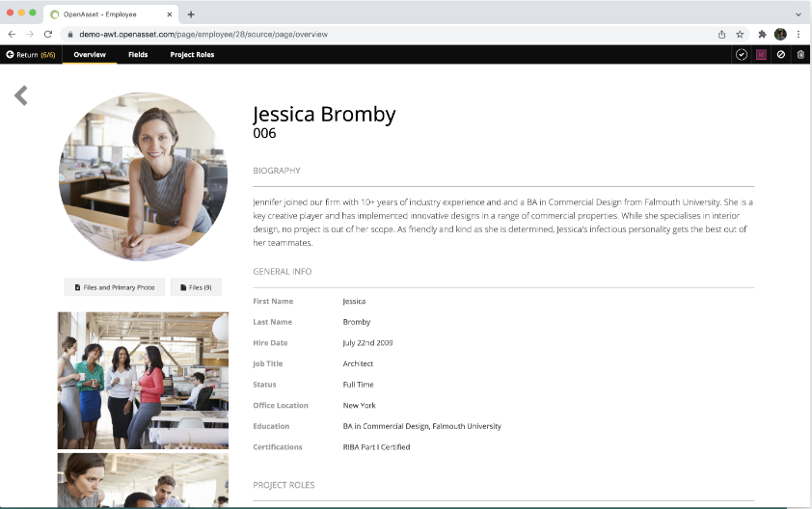Click the trash delete icon in toolbar
This screenshot has width=812, height=509.
coord(800,54)
